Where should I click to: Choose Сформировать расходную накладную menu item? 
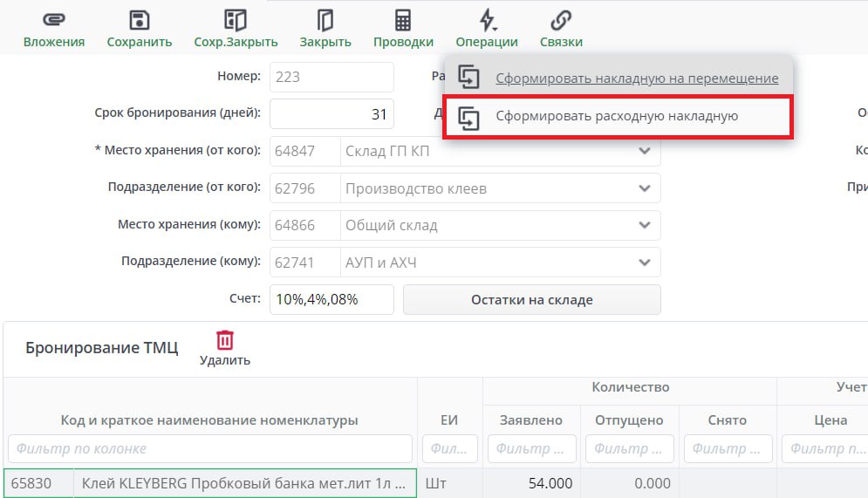click(x=617, y=117)
